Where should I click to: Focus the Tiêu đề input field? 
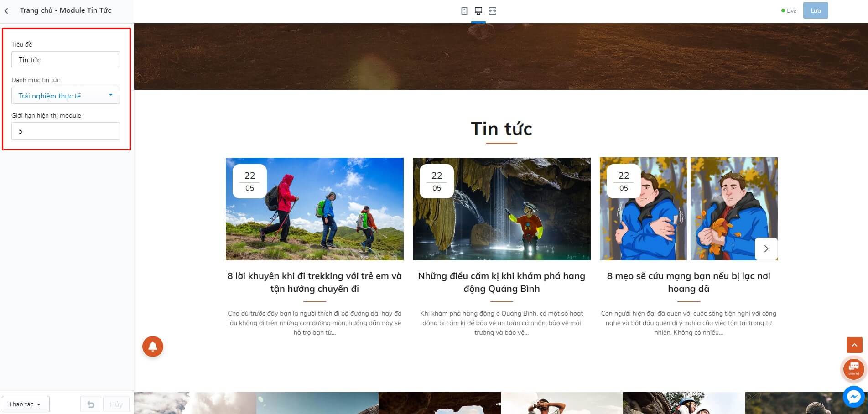(x=66, y=60)
